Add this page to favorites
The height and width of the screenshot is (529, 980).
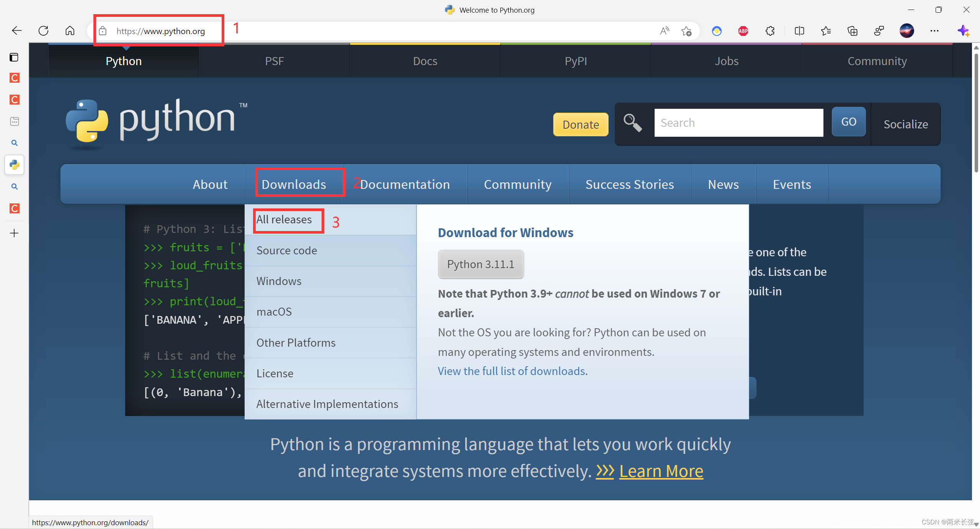point(686,31)
